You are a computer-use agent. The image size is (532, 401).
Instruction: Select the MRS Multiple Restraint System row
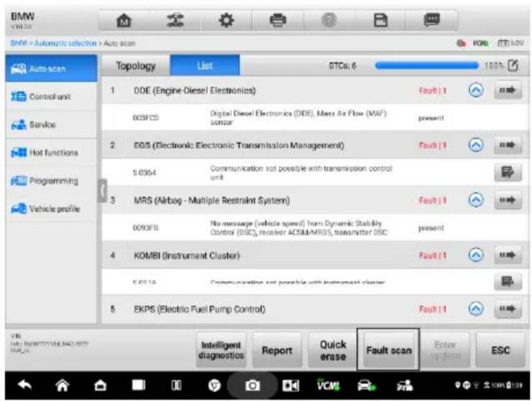pos(315,200)
